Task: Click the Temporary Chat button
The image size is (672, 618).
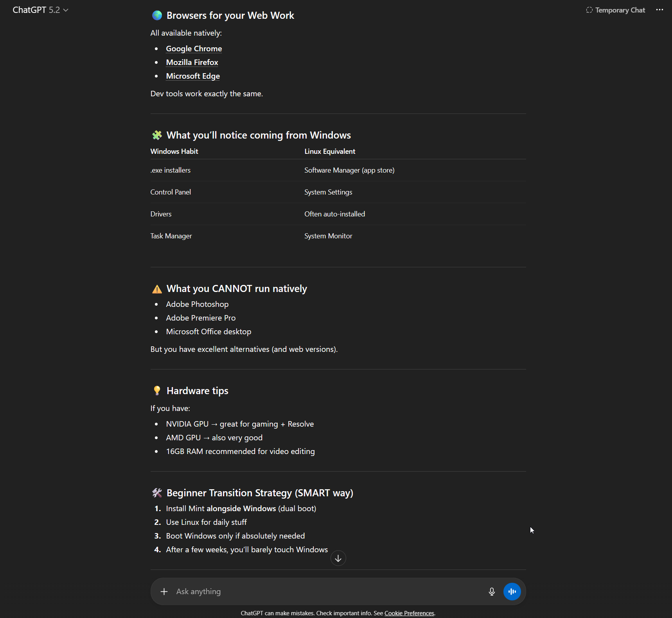Action: point(615,10)
